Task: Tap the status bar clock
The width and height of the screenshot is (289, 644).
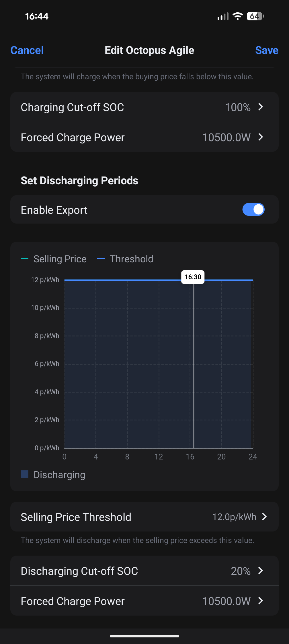Action: 37,16
